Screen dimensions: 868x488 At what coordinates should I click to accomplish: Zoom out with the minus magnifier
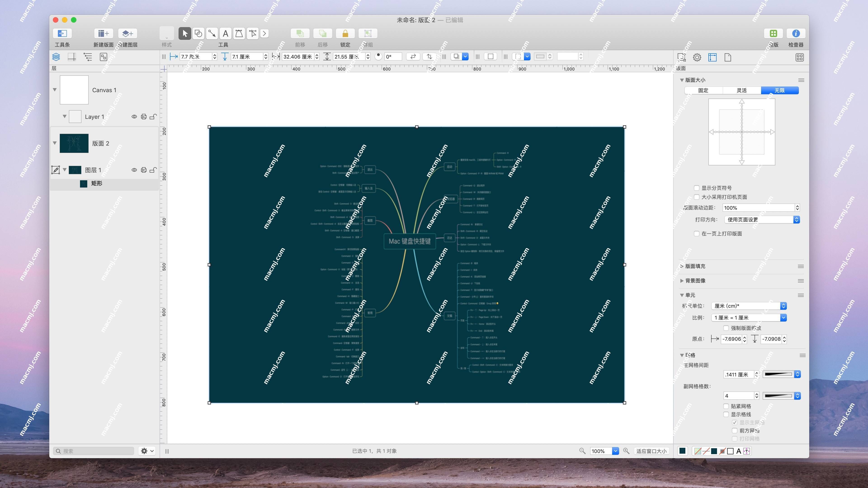click(582, 451)
